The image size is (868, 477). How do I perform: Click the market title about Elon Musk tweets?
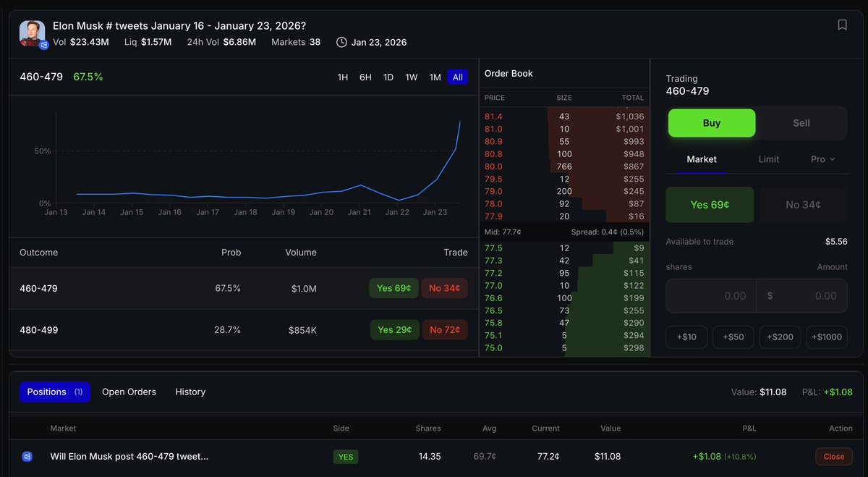179,25
